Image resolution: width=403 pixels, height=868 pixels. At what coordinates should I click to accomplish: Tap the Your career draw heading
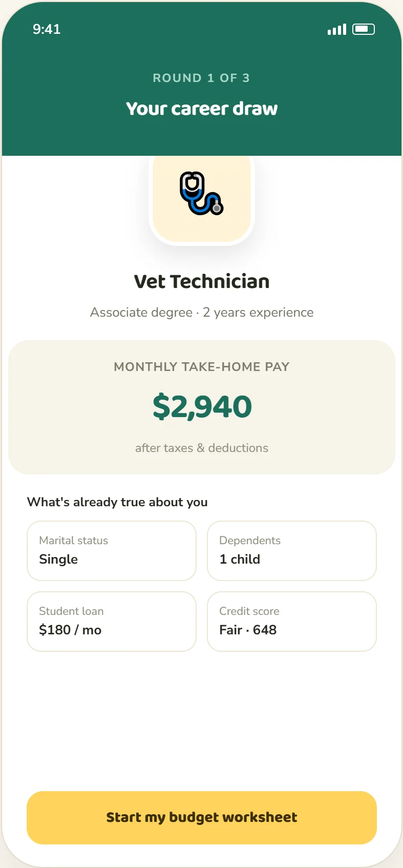coord(202,109)
